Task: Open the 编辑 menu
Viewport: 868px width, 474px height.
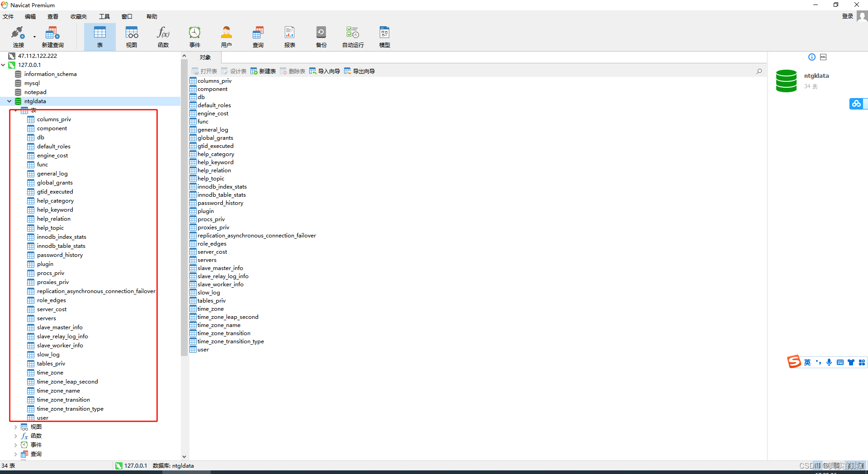Action: [x=30, y=17]
